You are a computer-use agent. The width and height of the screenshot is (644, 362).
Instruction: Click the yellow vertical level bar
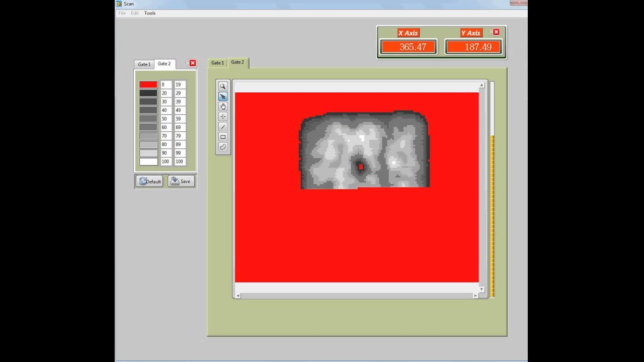[493, 216]
